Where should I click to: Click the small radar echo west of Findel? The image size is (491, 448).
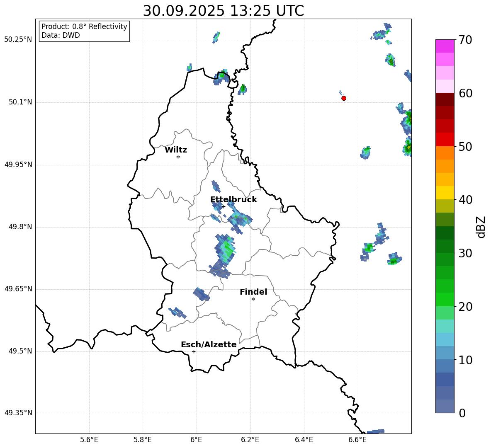pyautogui.click(x=201, y=294)
